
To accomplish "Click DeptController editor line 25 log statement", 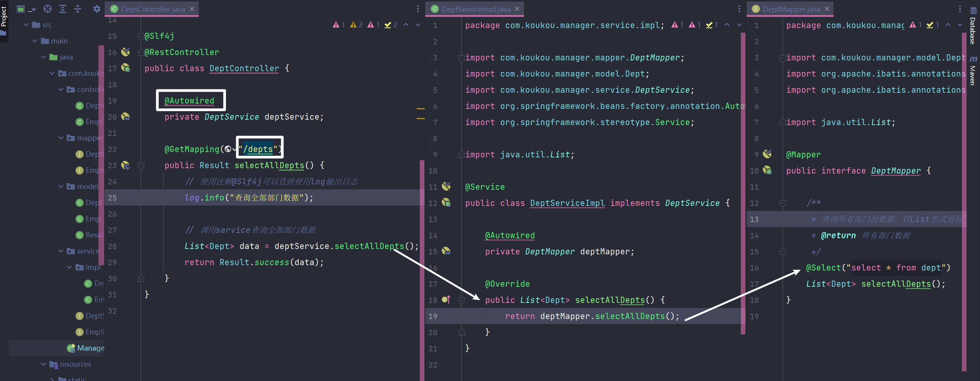I will tap(249, 198).
